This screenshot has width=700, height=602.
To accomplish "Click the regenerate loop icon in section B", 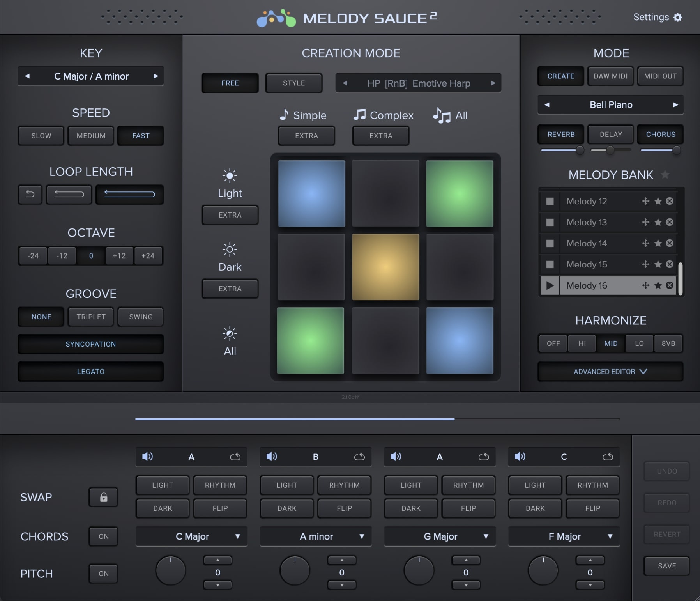I will coord(359,457).
